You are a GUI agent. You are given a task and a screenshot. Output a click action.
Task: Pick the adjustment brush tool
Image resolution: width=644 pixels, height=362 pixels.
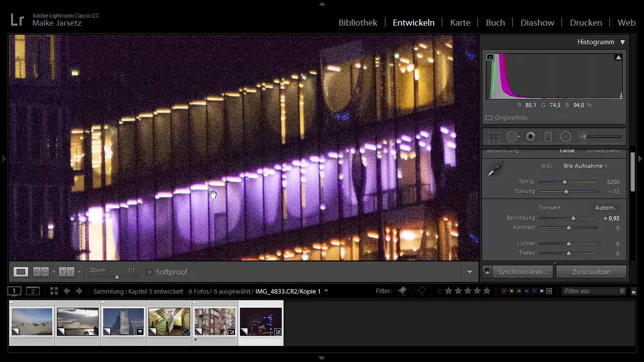[601, 137]
